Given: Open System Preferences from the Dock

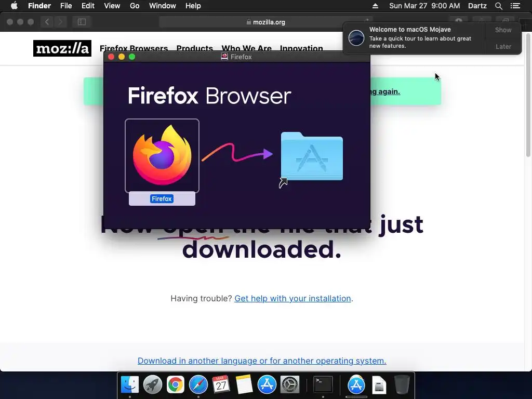Looking at the screenshot, I should click(289, 385).
